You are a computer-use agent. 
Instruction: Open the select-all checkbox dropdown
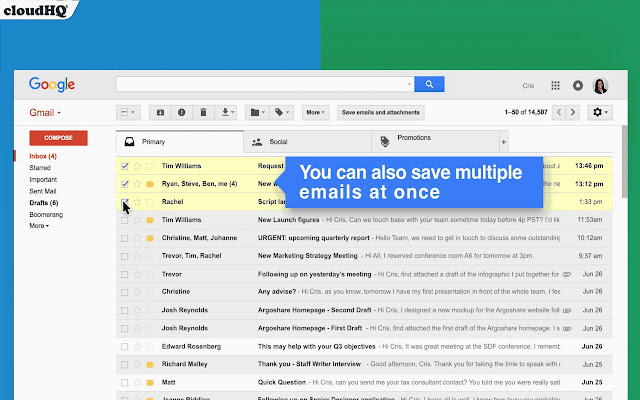point(133,112)
